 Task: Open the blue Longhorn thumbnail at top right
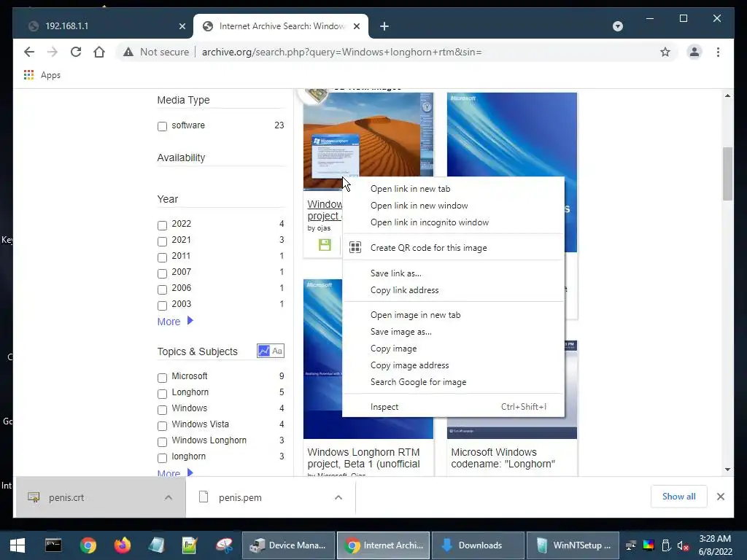[512, 135]
